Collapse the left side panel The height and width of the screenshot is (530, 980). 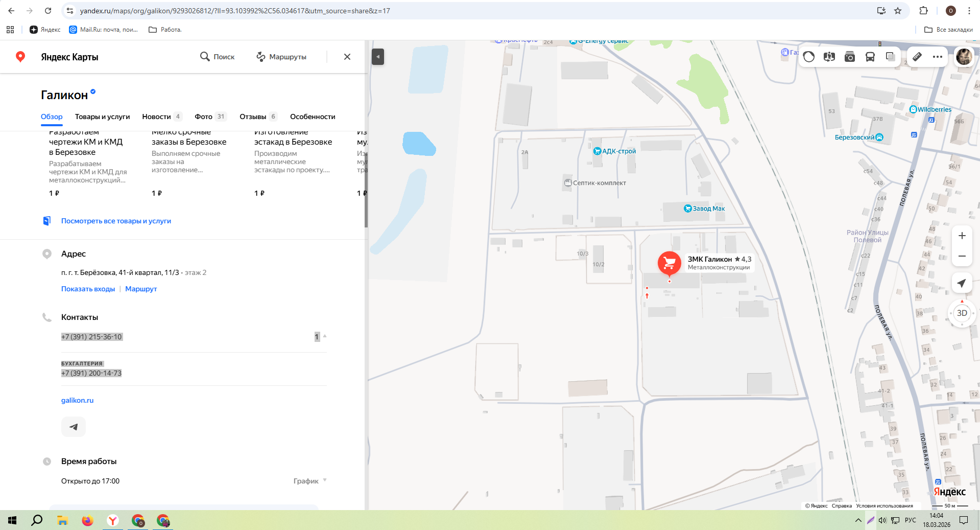click(x=378, y=57)
